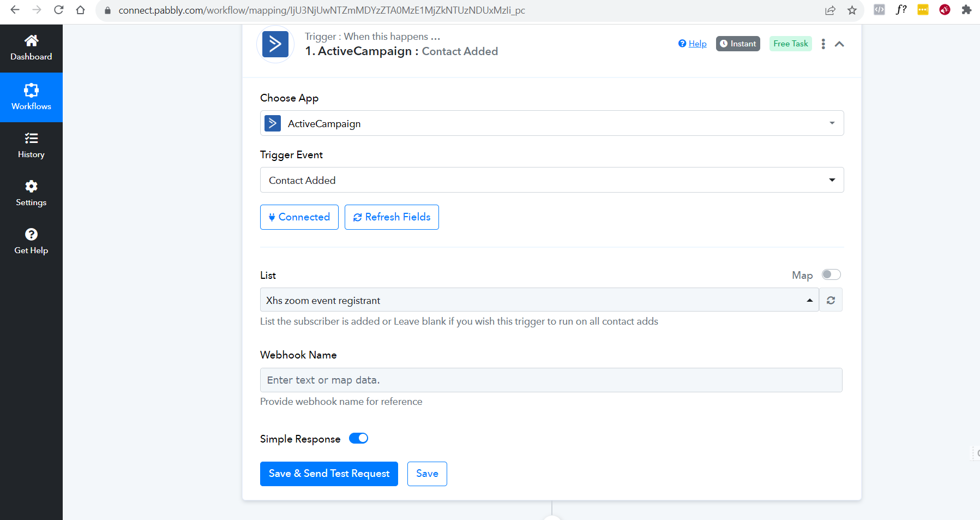Open Dashboard in the sidebar

click(31, 48)
